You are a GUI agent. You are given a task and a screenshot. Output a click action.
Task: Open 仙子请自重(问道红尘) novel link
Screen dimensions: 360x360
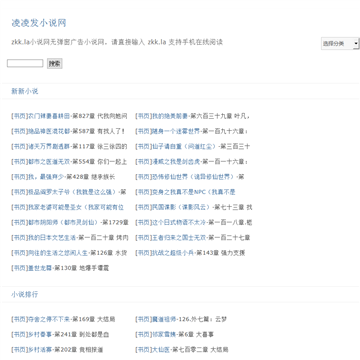(185, 146)
